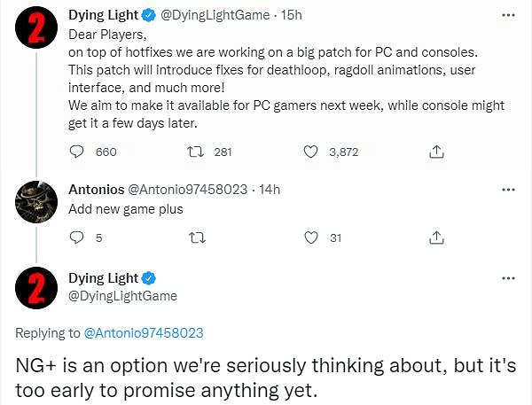Screen dimensions: 532x405
Task: Reply to the Dying Light patch tweet
Action: [x=76, y=152]
